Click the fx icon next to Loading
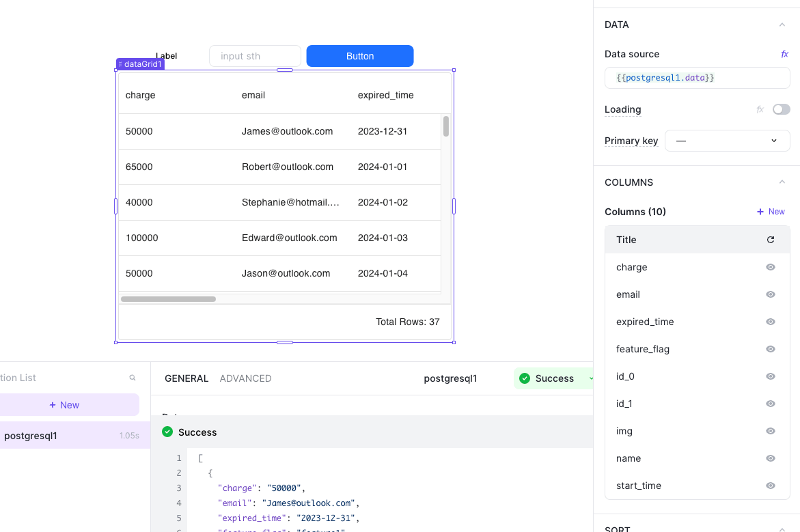 (x=760, y=110)
